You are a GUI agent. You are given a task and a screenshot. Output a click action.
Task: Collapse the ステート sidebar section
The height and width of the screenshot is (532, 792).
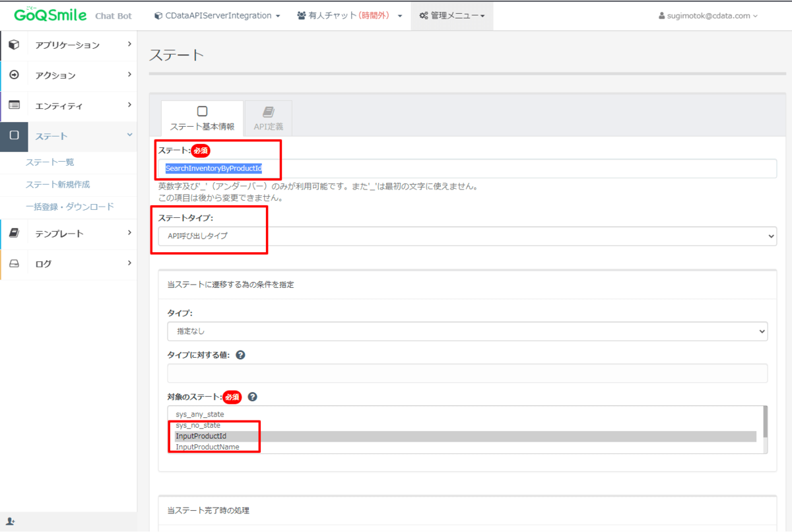click(69, 136)
